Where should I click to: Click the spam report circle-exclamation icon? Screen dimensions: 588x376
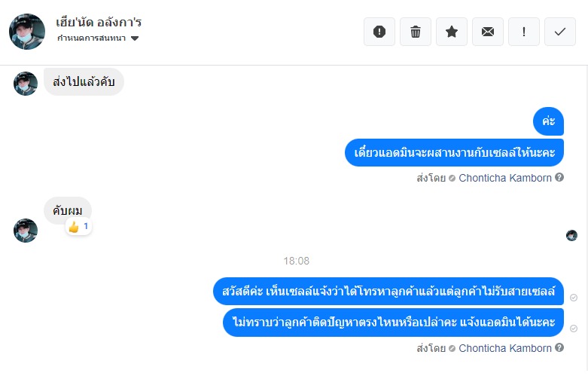tap(379, 32)
